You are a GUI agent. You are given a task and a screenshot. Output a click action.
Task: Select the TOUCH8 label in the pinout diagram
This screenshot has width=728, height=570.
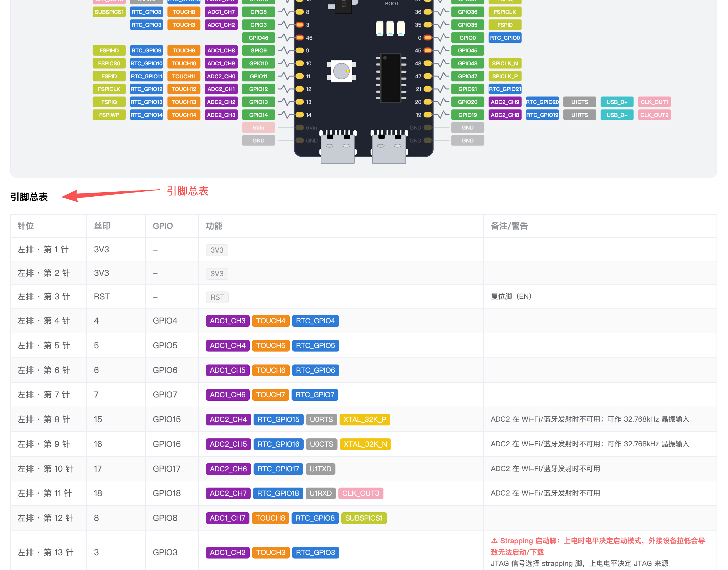coord(183,12)
